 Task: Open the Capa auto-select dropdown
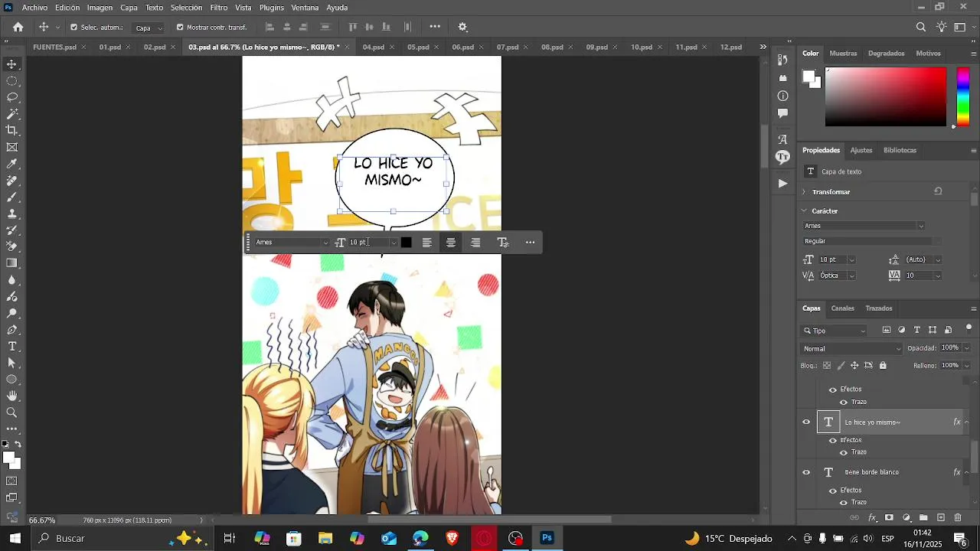click(149, 28)
